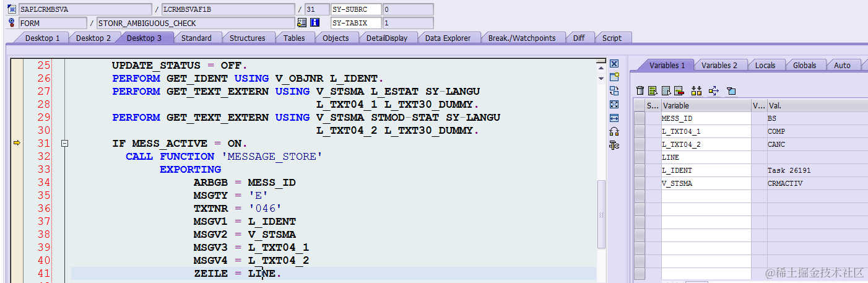Open the Break./Watchpoints tab
Viewport: 868px width, 283px height.
tap(522, 38)
